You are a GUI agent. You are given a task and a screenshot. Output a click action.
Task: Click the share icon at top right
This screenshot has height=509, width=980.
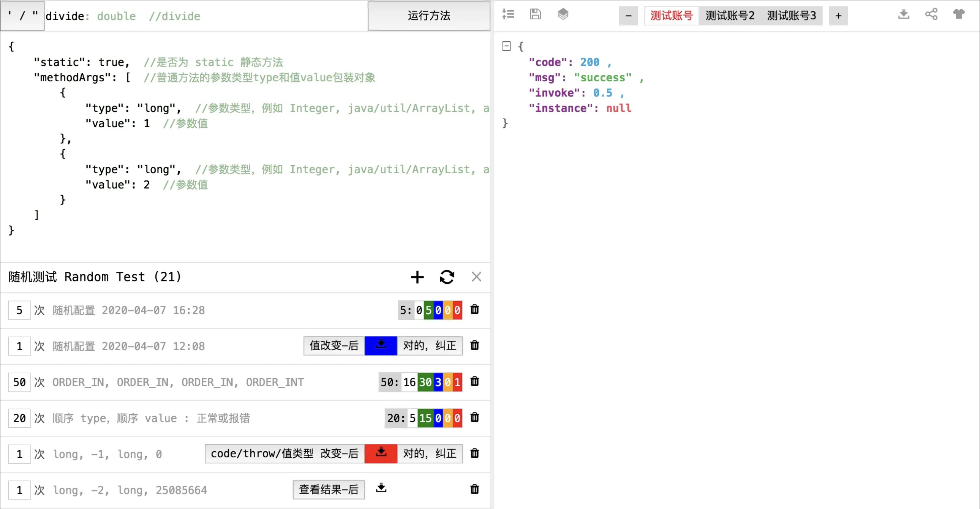pos(931,14)
